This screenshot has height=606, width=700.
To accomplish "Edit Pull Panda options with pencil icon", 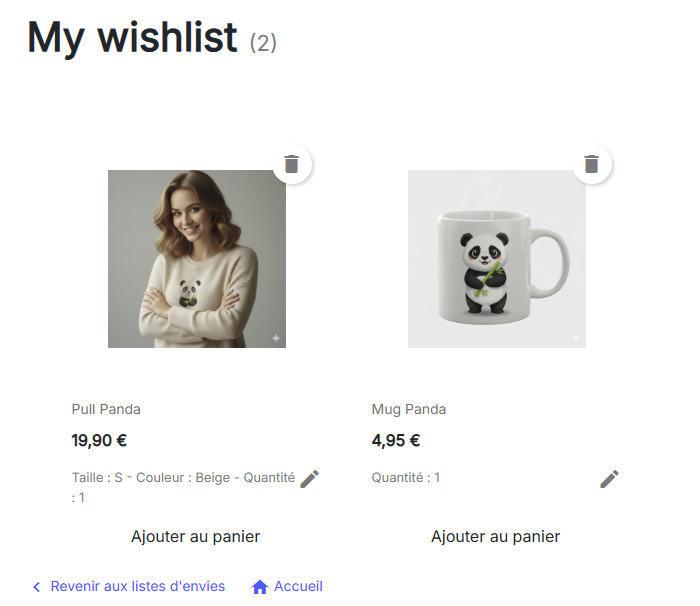I will coord(310,479).
